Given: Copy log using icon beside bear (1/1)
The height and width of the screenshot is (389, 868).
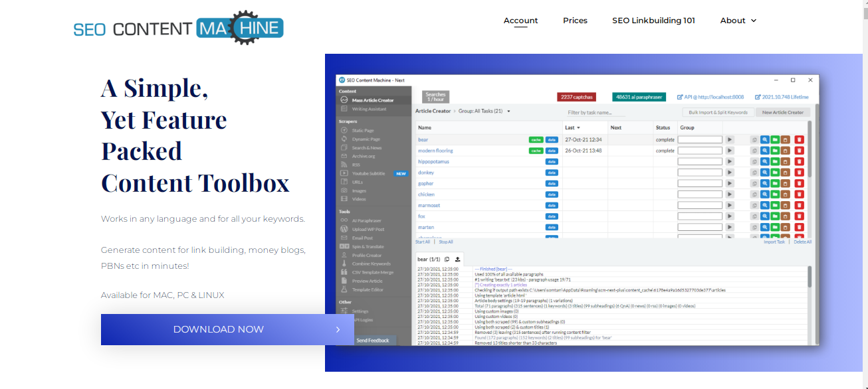Looking at the screenshot, I should (447, 259).
